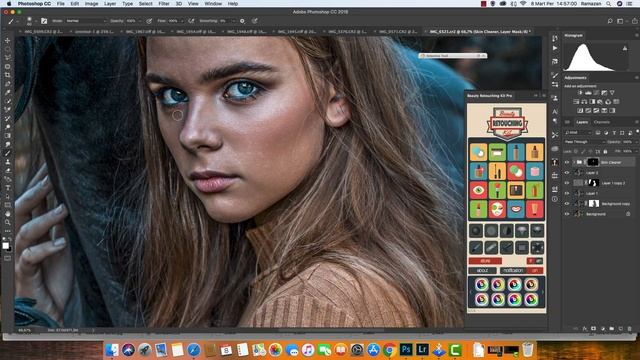The width and height of the screenshot is (640, 360).
Task: Open the Smoothing dropdown in options bar
Action: point(233,21)
